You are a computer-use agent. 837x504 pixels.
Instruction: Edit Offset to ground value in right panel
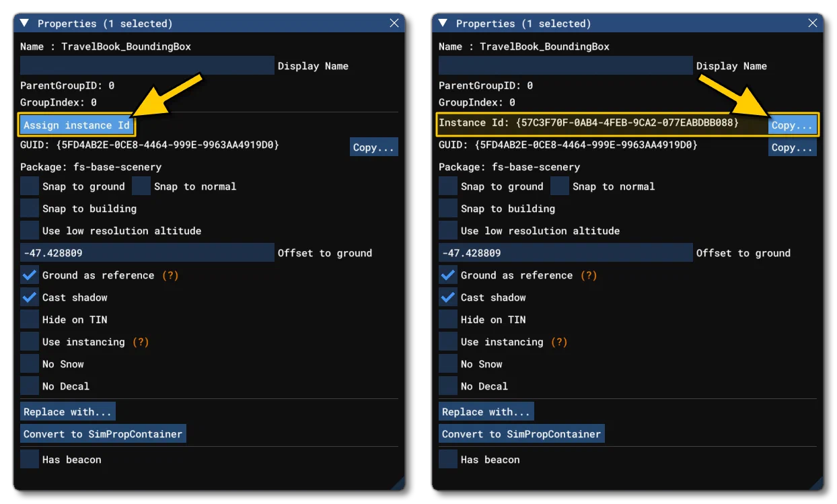click(x=566, y=253)
